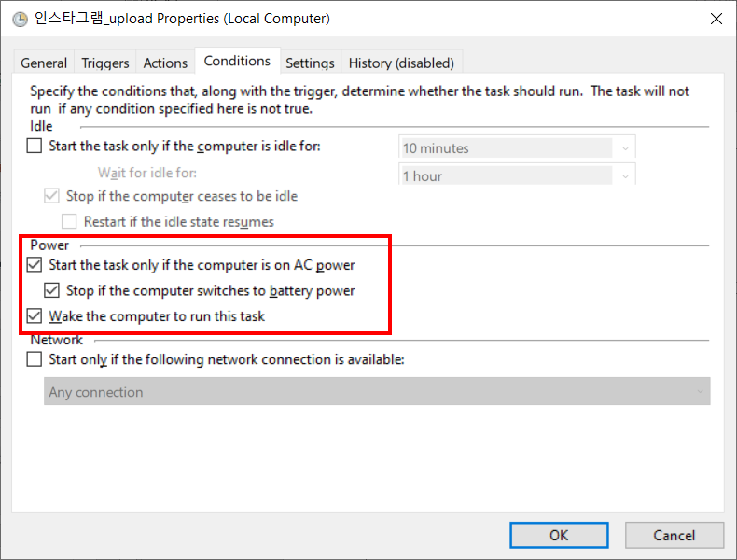737x560 pixels.
Task: Toggle Stop if switches to battery power
Action: tap(51, 290)
